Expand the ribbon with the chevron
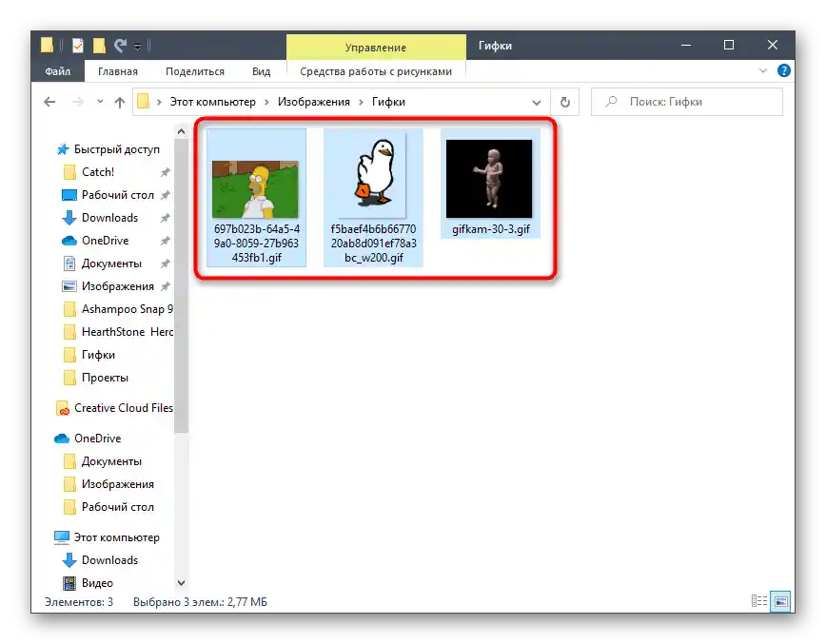 (763, 70)
